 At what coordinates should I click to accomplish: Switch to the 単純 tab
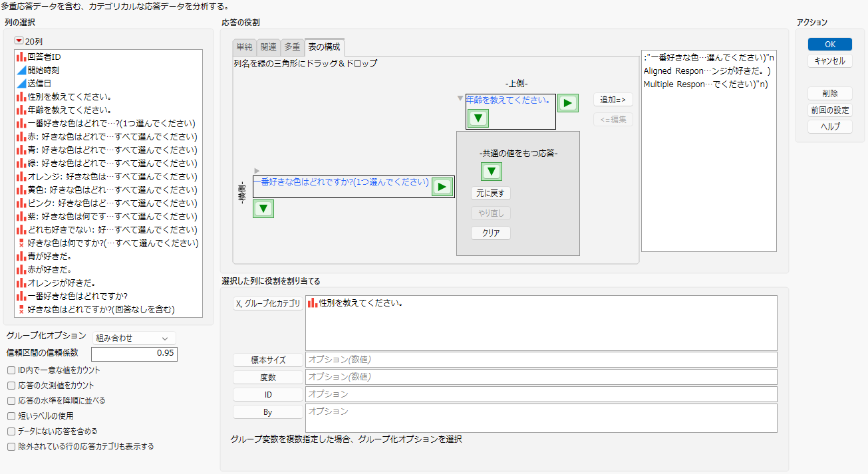pyautogui.click(x=244, y=47)
